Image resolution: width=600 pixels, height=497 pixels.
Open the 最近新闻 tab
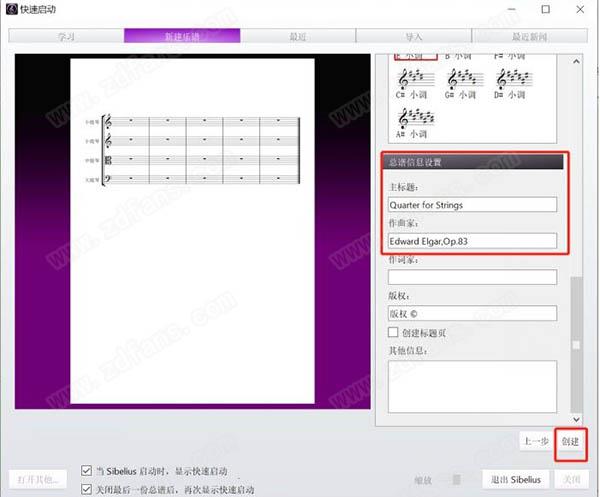point(530,36)
